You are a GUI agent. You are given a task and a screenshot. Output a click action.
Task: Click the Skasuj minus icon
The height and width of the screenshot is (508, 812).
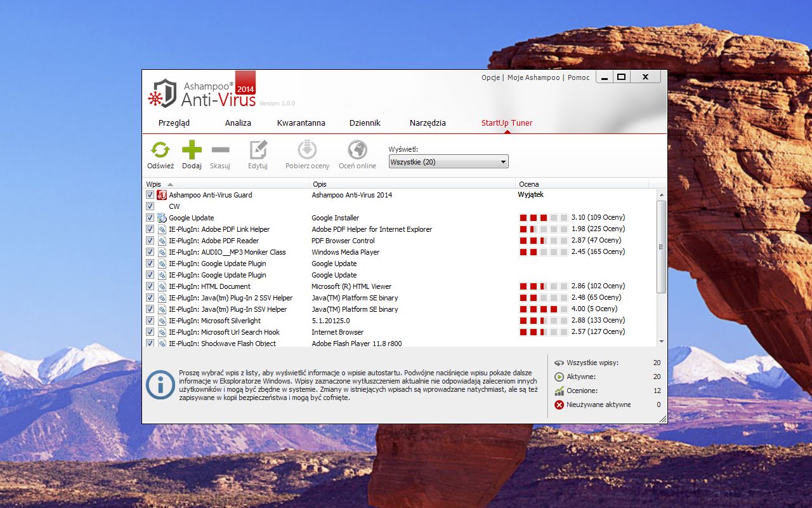(x=220, y=150)
